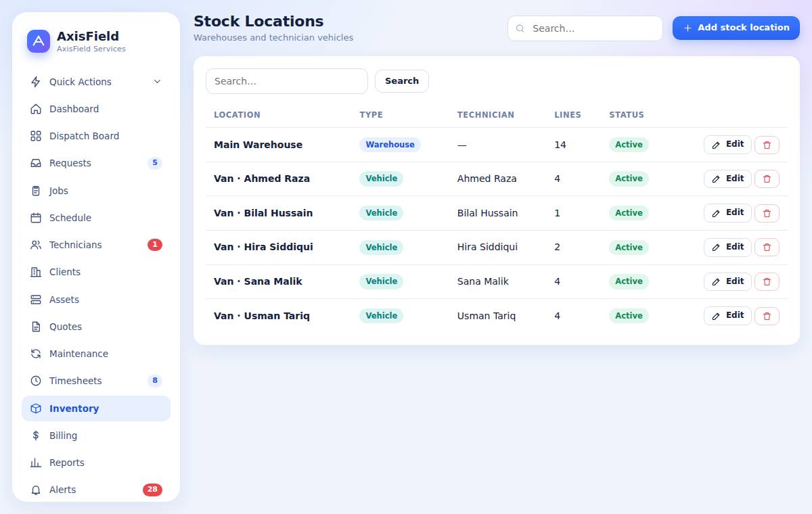
Task: Click the Van · Ahmed Raza location name
Action: coord(262,179)
